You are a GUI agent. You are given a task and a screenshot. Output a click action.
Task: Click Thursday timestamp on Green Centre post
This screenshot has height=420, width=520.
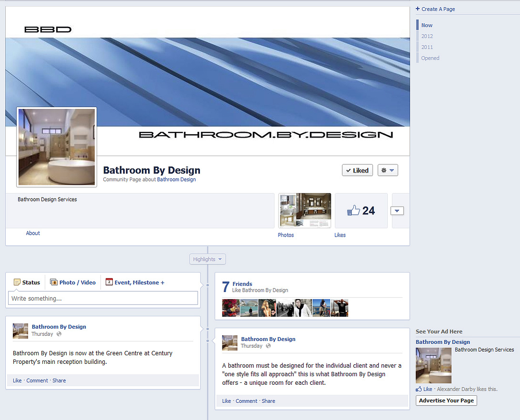[42, 334]
